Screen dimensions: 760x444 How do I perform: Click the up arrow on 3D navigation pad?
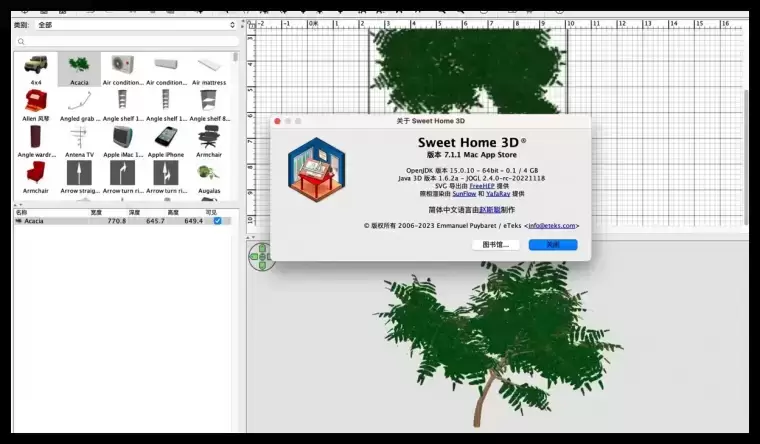(262, 248)
